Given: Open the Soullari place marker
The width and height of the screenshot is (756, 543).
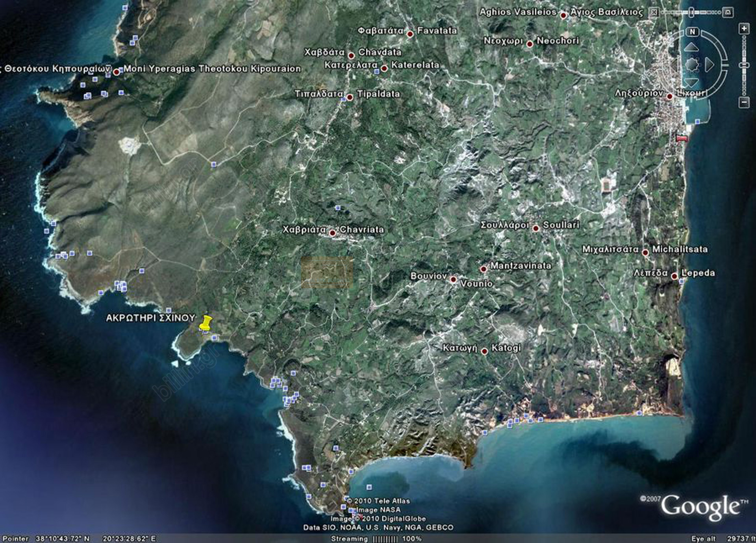Looking at the screenshot, I should point(535,228).
